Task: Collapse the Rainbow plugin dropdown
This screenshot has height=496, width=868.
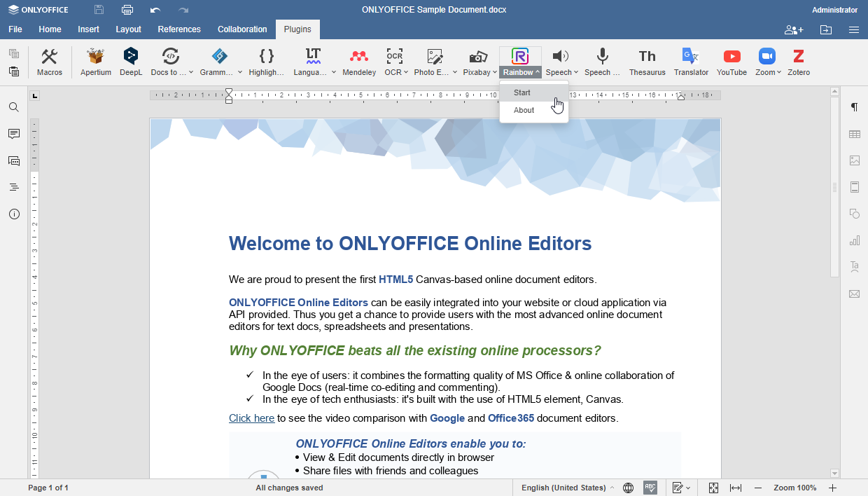Action: 538,72
